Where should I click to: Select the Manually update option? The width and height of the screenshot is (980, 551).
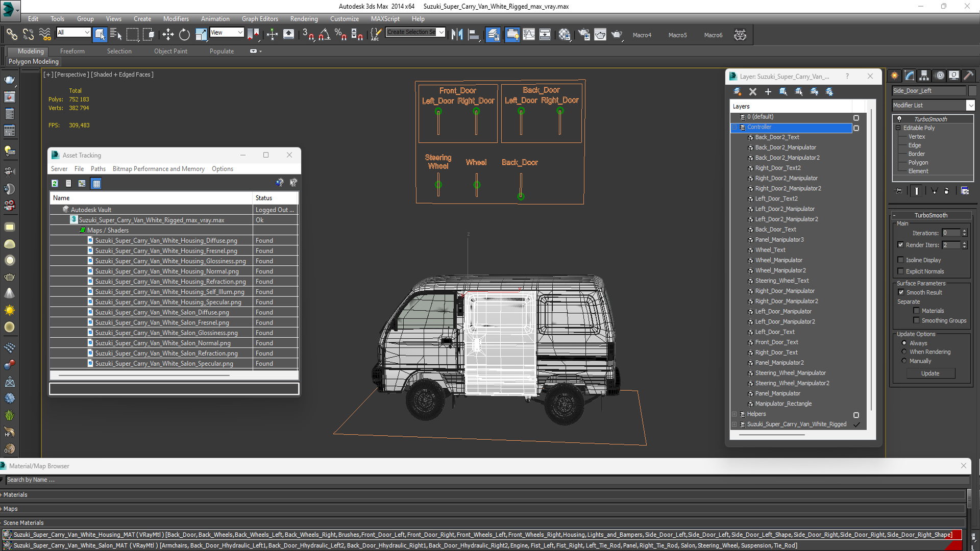click(904, 361)
